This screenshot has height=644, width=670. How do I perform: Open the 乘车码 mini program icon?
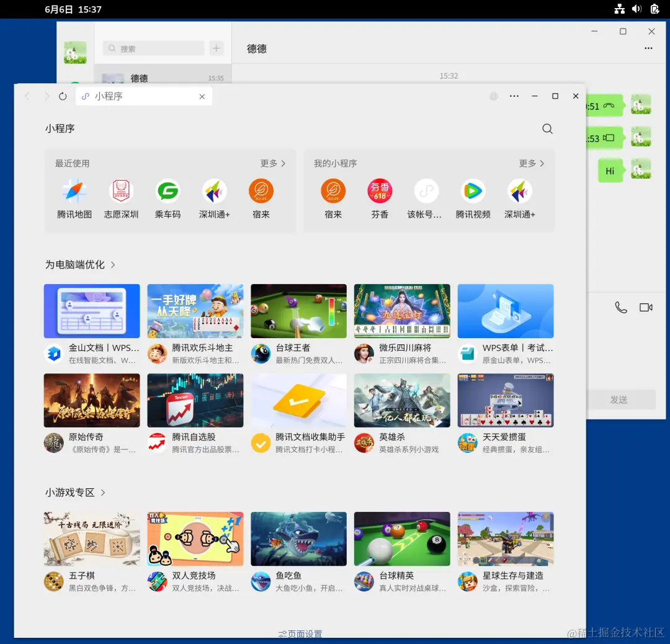pos(167,190)
